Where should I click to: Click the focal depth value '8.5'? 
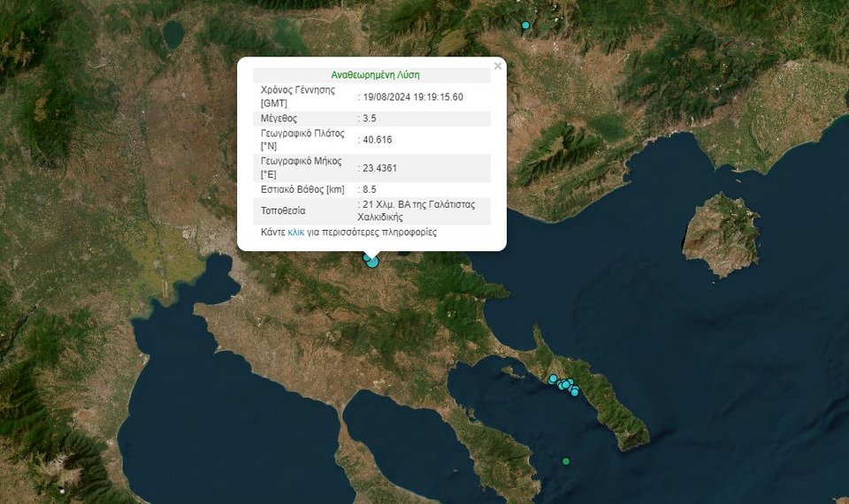click(370, 189)
